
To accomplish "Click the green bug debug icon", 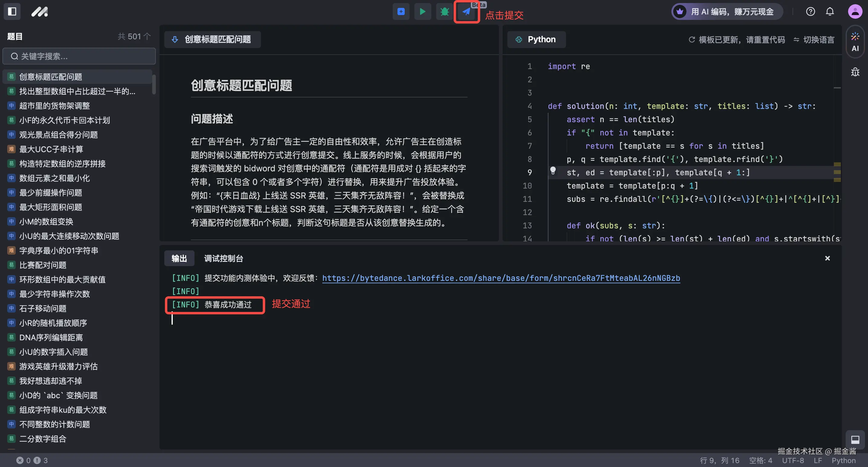I will click(445, 11).
